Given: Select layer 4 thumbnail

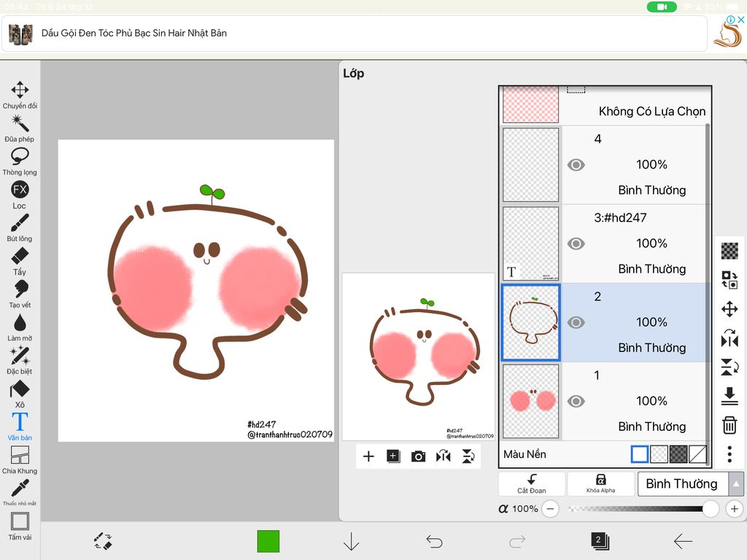Looking at the screenshot, I should pyautogui.click(x=531, y=165).
